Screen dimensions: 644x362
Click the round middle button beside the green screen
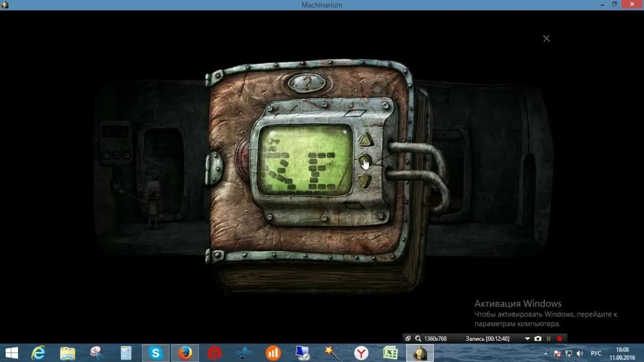(x=365, y=161)
